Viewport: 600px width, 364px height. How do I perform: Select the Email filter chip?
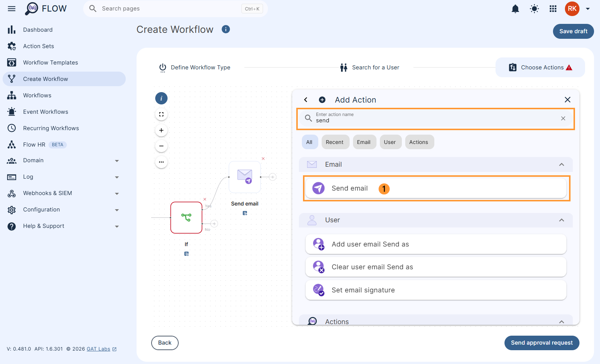364,142
